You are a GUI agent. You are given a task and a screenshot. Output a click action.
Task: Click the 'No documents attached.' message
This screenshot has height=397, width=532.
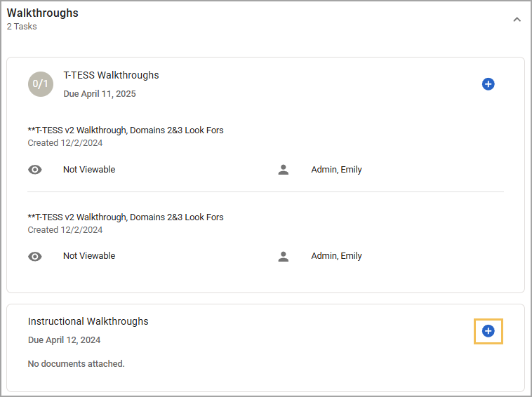[77, 364]
